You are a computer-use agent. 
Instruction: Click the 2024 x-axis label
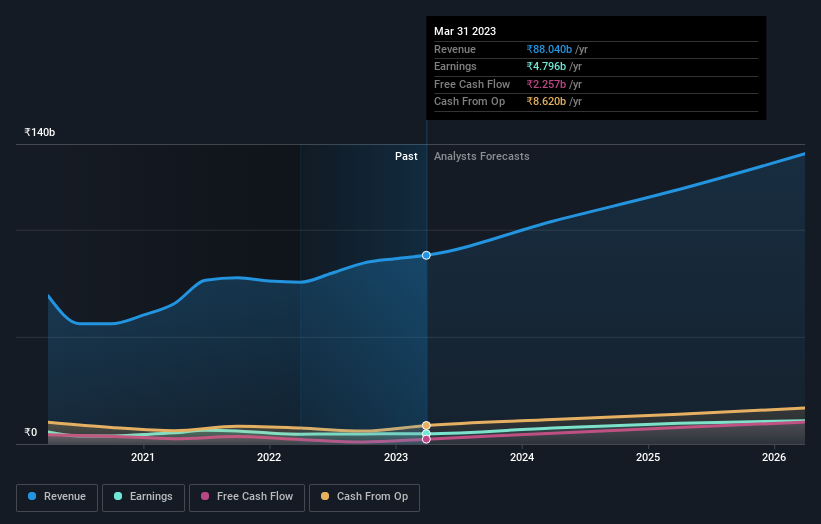(x=522, y=457)
